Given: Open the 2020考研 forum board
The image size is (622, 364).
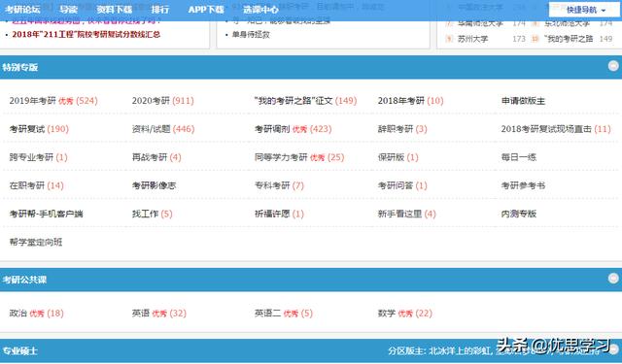Looking at the screenshot, I should pos(151,101).
